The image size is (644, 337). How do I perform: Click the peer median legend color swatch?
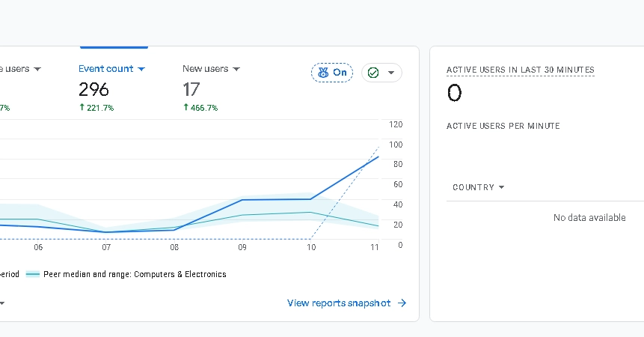pos(33,274)
